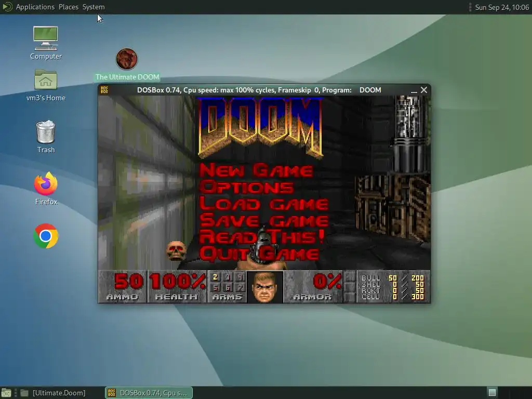Click the top panel drag handle beside the clock
The width and height of the screenshot is (532, 399).
pos(470,7)
